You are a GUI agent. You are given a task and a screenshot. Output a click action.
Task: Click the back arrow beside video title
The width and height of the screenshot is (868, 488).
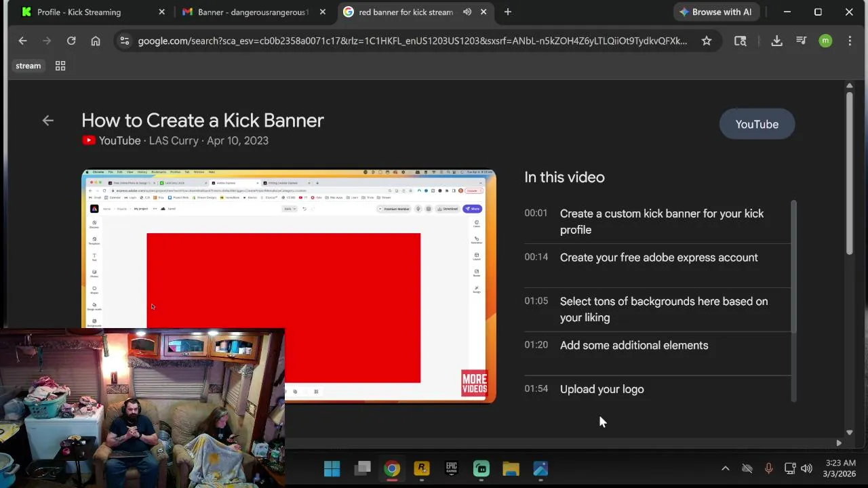pos(47,121)
